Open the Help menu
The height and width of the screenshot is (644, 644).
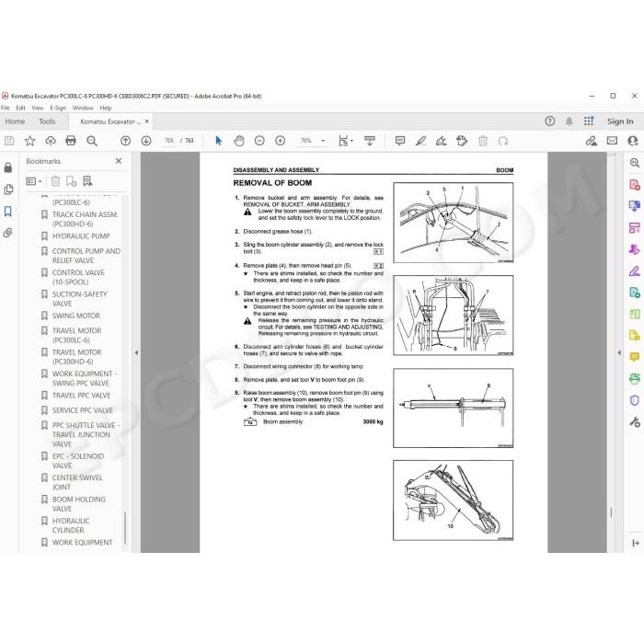[x=106, y=108]
